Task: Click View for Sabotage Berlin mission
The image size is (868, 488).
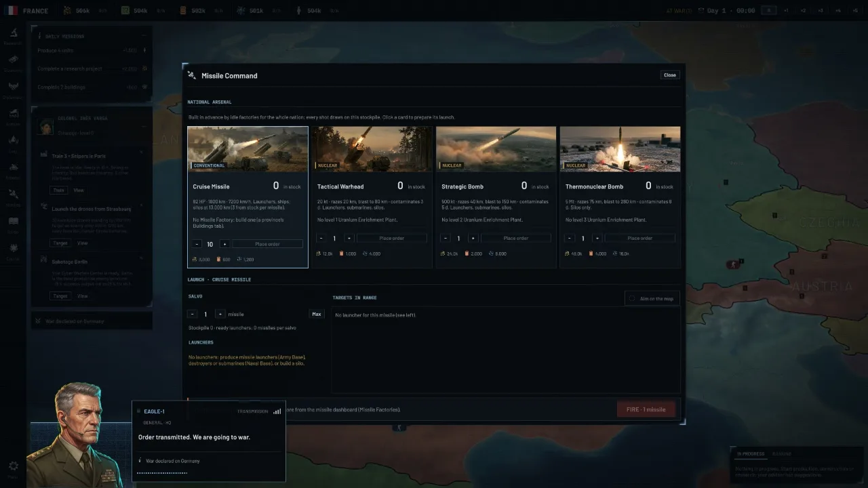Action: click(x=82, y=296)
